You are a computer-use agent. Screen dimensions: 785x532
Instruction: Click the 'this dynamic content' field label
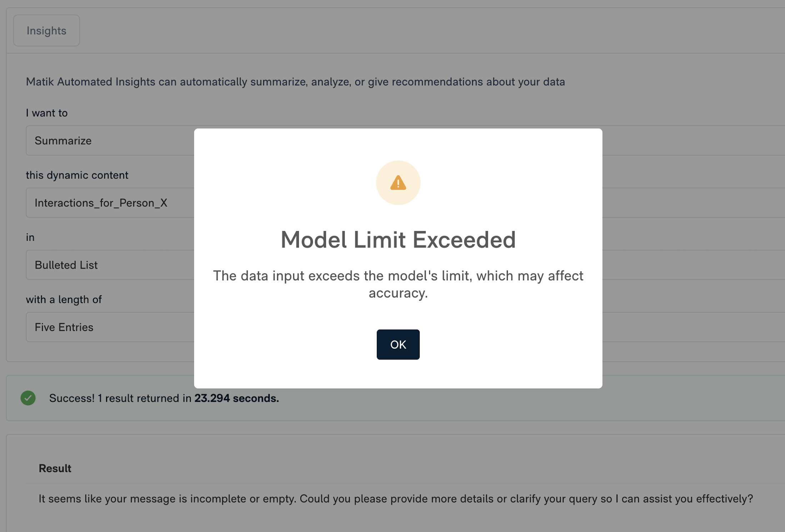click(77, 175)
